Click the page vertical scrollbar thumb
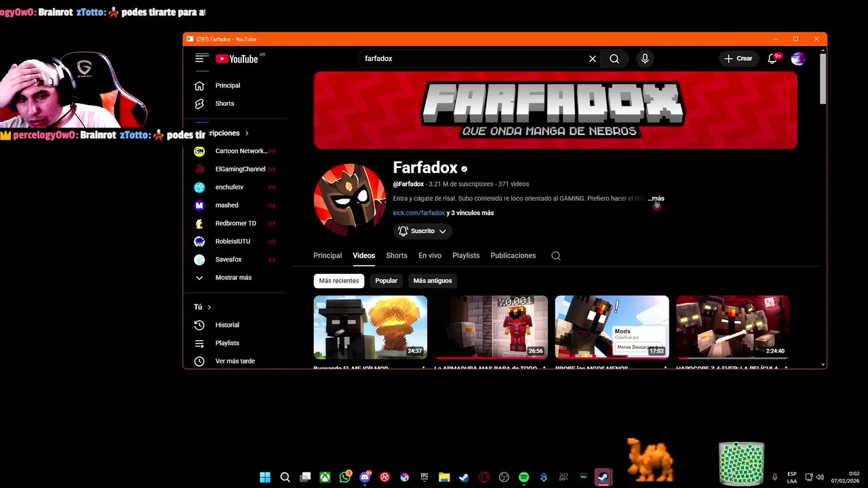Image resolution: width=868 pixels, height=488 pixels. point(823,79)
